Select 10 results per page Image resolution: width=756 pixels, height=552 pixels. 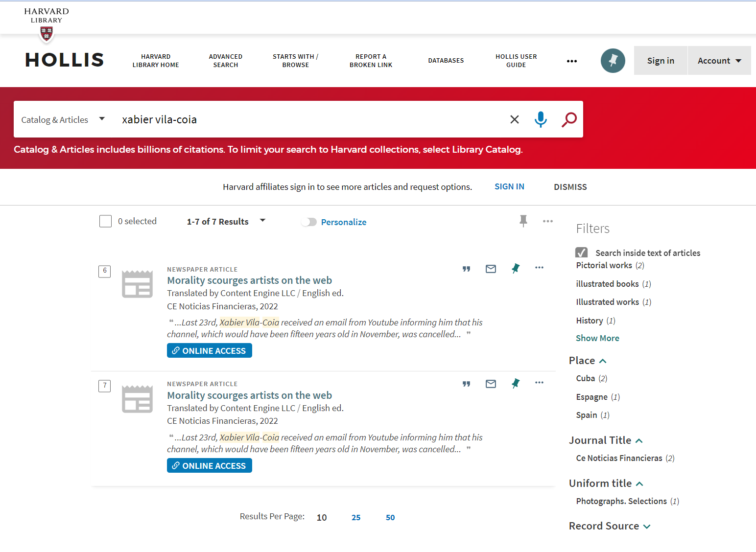point(322,517)
